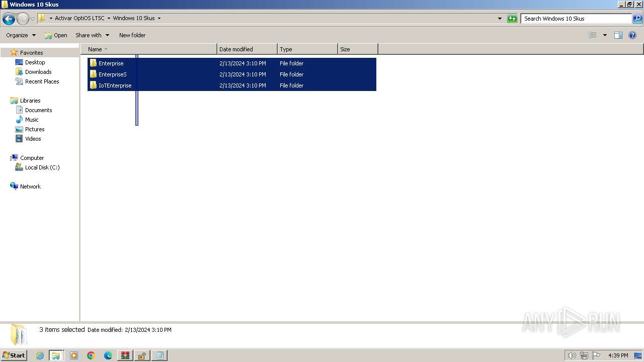The height and width of the screenshot is (362, 644).
Task: Open the Action Center flag icon
Action: pos(596,355)
